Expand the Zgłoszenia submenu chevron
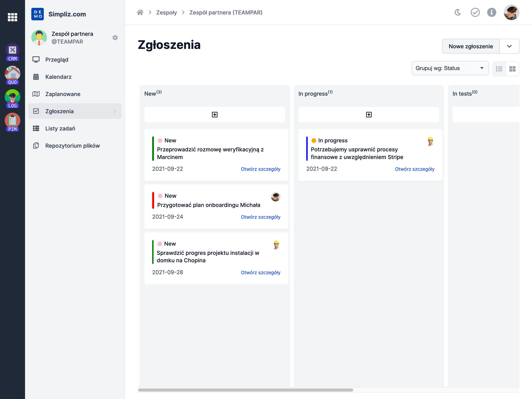The height and width of the screenshot is (399, 532). point(115,111)
